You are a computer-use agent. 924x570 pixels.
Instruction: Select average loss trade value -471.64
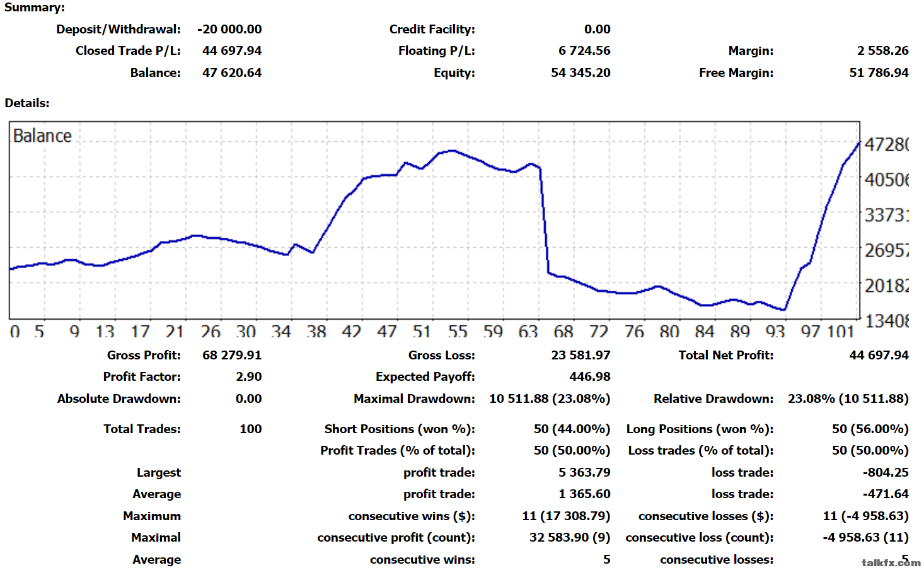click(x=886, y=494)
